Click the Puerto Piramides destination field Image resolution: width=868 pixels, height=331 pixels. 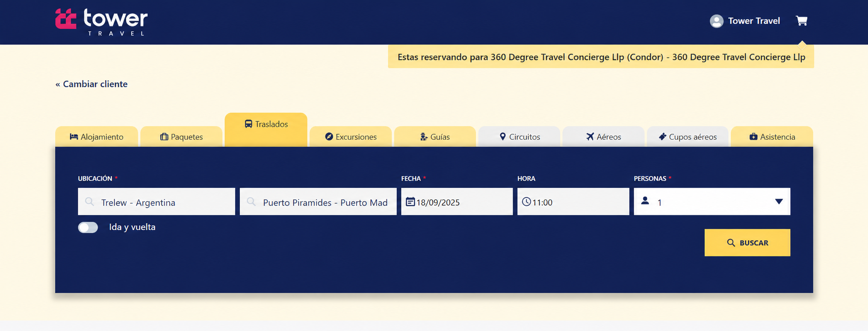coord(318,202)
